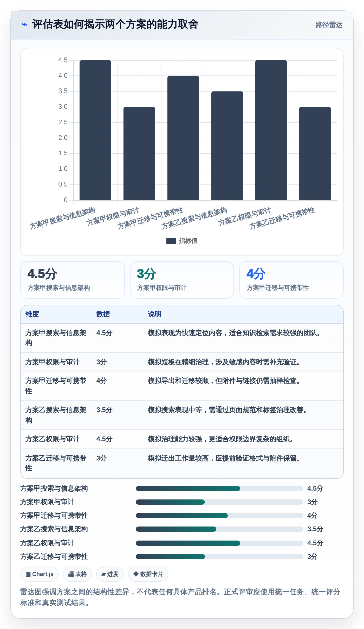This screenshot has width=364, height=629.
Task: Select the 方案甲搜索与信息架构 chart bar
Action: 95,130
